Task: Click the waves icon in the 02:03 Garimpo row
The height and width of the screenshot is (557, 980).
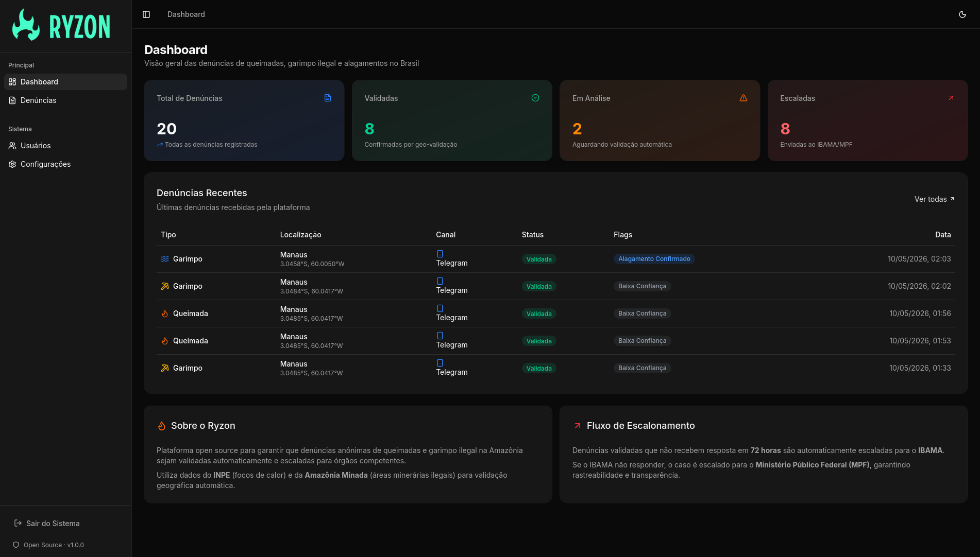Action: point(165,259)
